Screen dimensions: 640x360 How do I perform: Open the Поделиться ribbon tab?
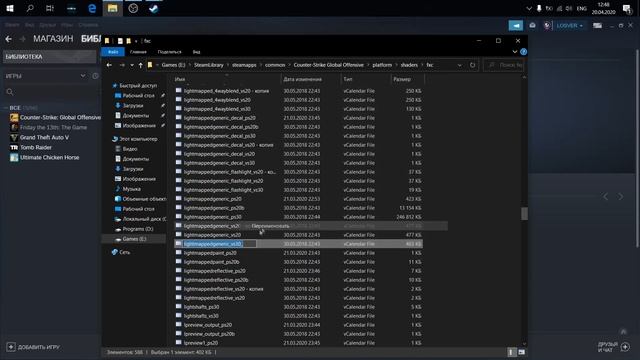click(x=169, y=52)
